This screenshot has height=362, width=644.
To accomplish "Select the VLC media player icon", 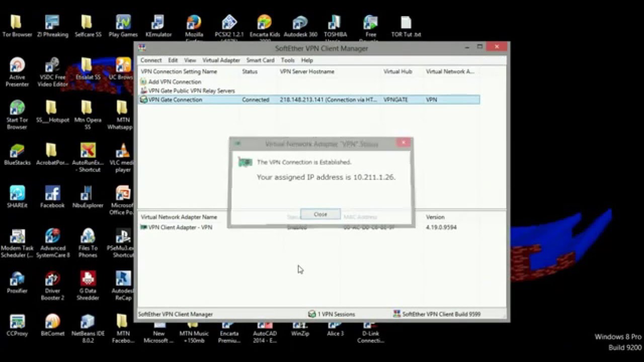I will pyautogui.click(x=123, y=157).
